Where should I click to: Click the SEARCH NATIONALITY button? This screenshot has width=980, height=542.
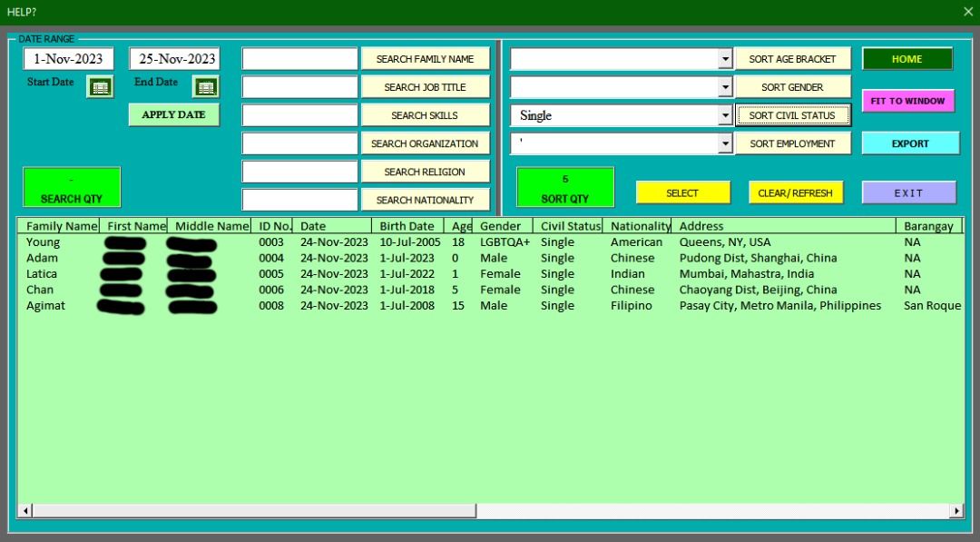(426, 199)
